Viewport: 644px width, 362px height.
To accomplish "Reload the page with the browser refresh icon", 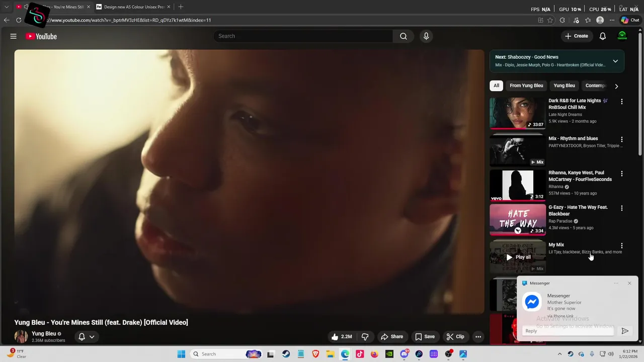I will point(19,20).
